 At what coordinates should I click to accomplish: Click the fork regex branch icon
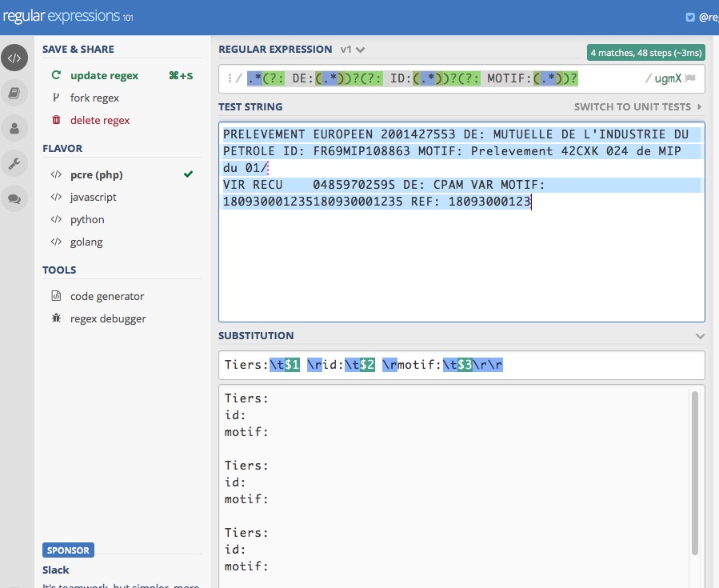pos(56,98)
